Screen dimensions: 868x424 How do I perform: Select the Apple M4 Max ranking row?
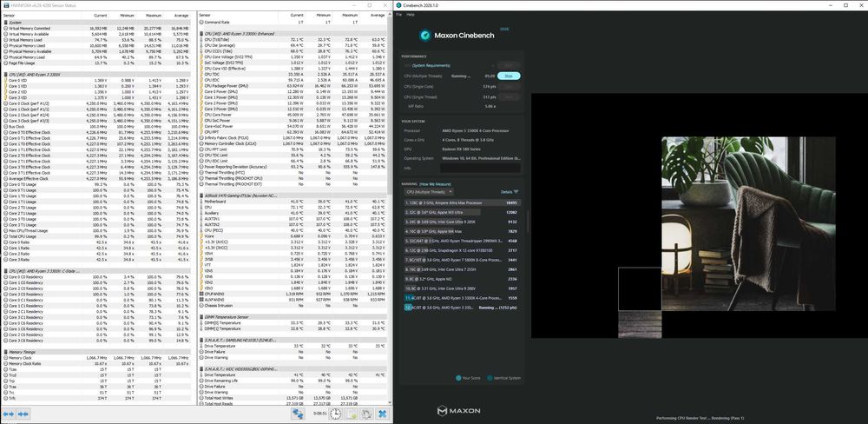[463, 231]
